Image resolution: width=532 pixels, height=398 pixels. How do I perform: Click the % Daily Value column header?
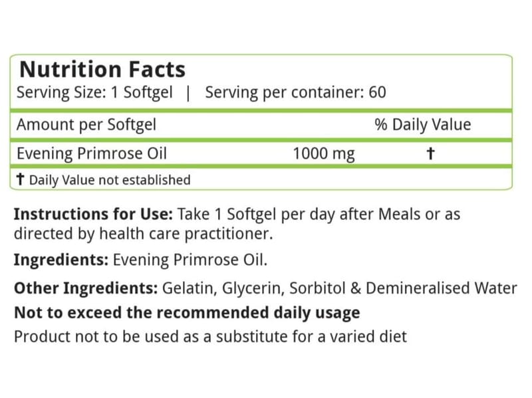pyautogui.click(x=423, y=125)
